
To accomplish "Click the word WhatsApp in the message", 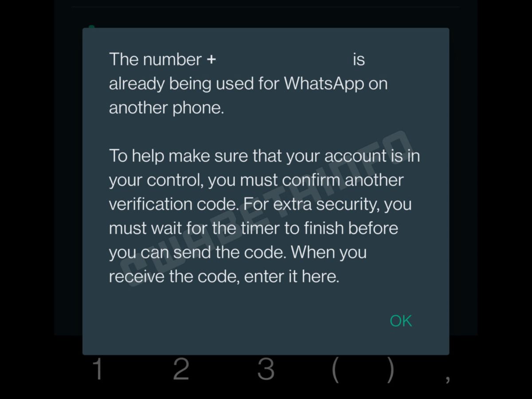I will [324, 83].
